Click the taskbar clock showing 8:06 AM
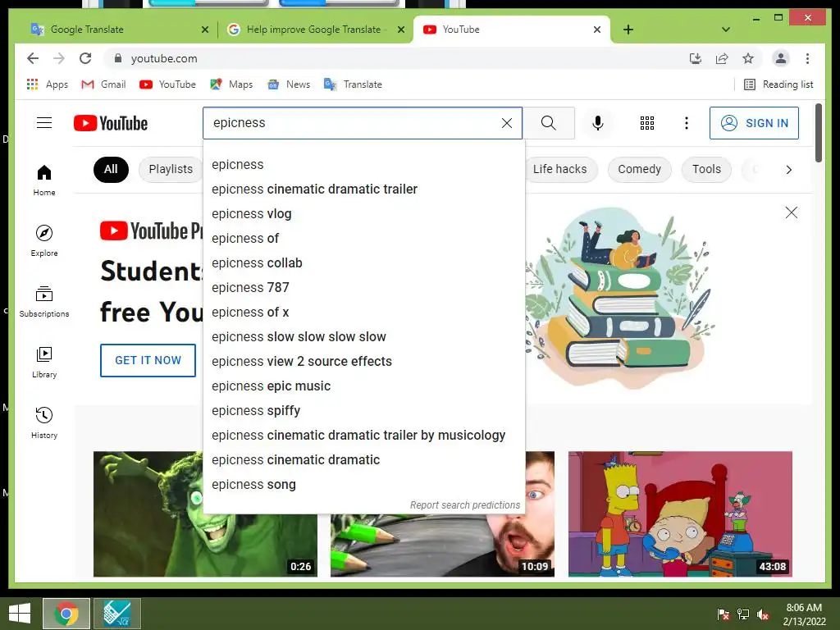The image size is (840, 630). (804, 614)
